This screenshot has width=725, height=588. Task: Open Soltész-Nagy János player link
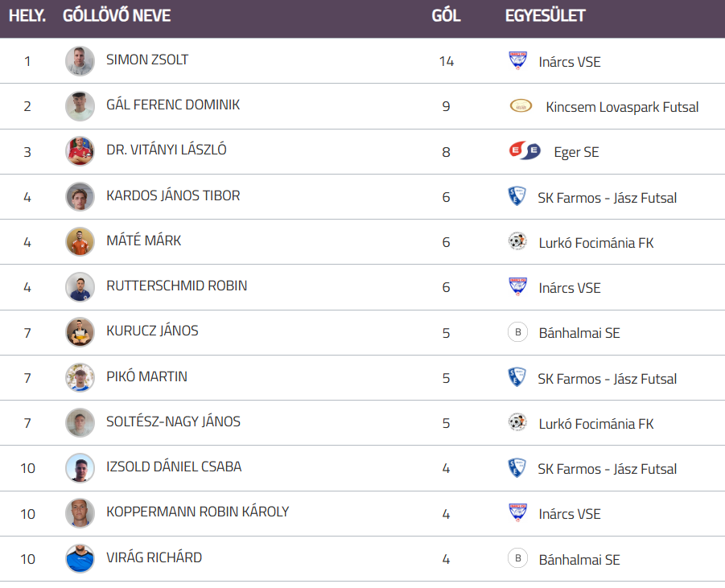(173, 421)
